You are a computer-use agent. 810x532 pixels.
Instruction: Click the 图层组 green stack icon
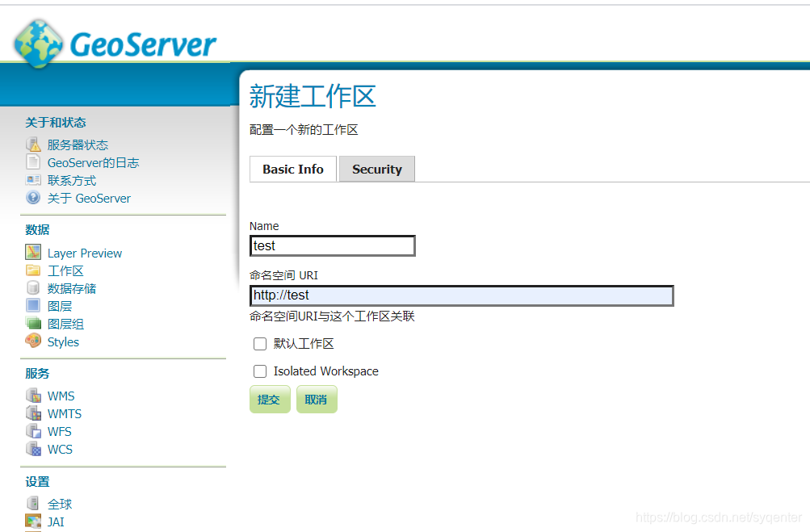coord(33,324)
